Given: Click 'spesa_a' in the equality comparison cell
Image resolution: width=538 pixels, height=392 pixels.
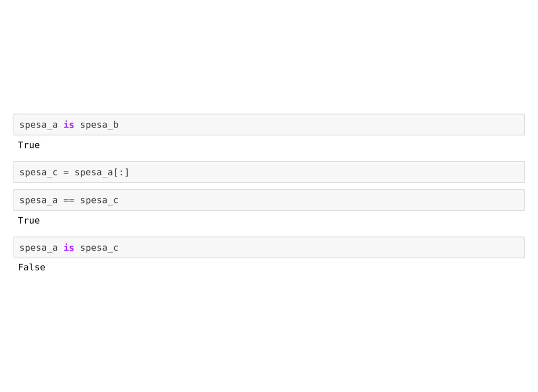Looking at the screenshot, I should coord(38,201).
